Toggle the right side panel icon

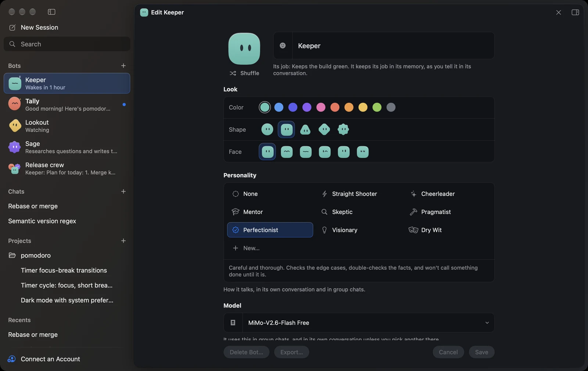576,13
